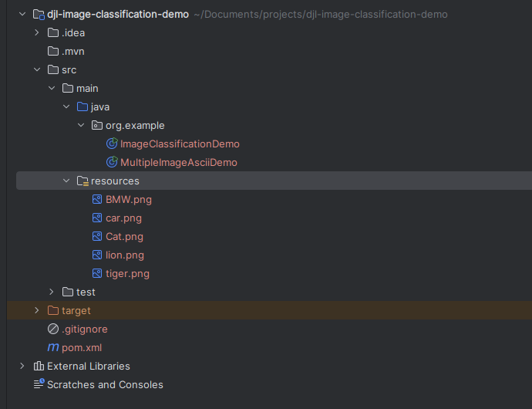The width and height of the screenshot is (532, 409).
Task: Select the tiger.png file
Action: tap(127, 274)
